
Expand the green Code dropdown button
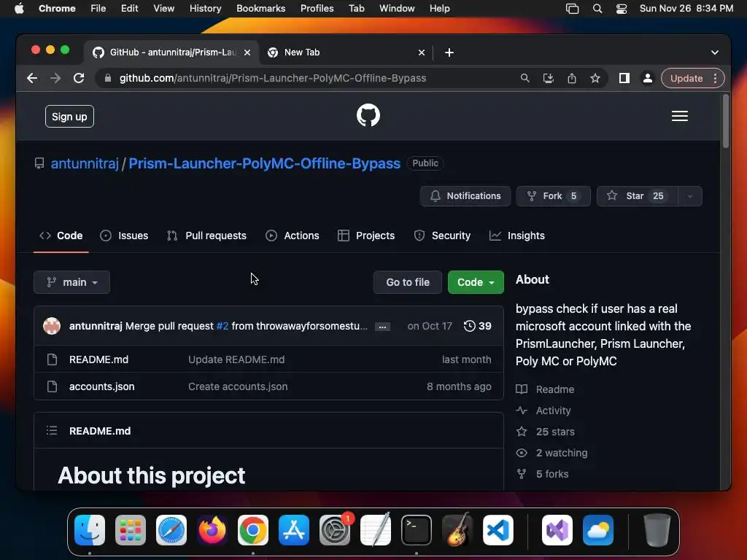click(476, 282)
